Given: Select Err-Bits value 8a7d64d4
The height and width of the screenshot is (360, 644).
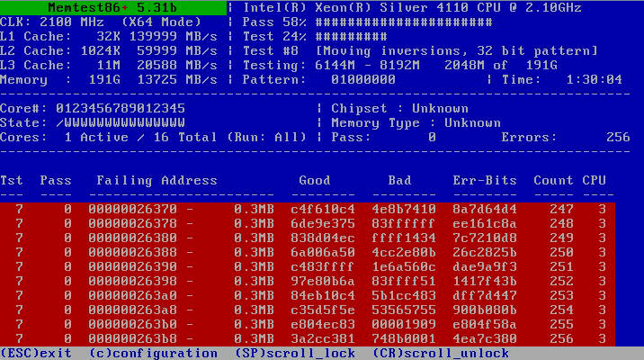Looking at the screenshot, I should (485, 209).
